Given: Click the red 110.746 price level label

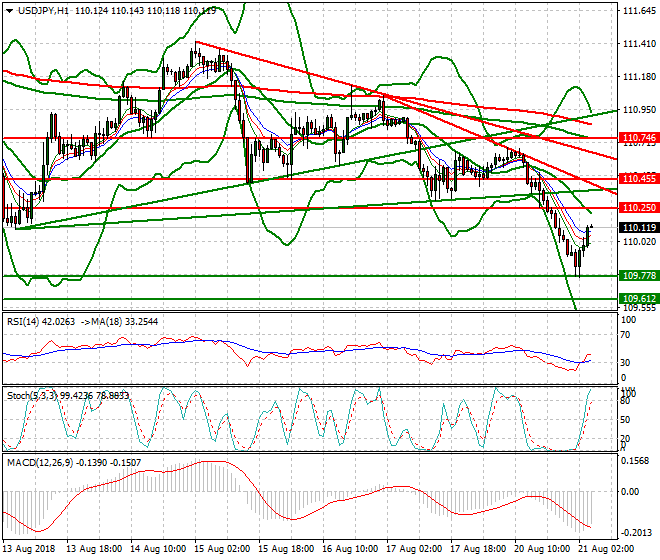Looking at the screenshot, I should [639, 138].
